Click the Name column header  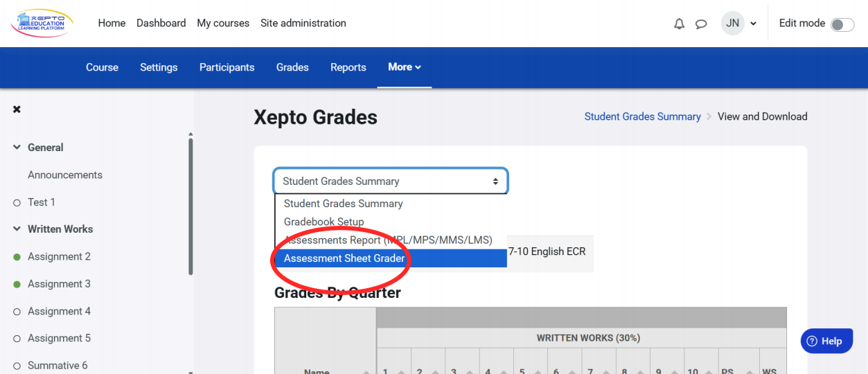pyautogui.click(x=317, y=372)
